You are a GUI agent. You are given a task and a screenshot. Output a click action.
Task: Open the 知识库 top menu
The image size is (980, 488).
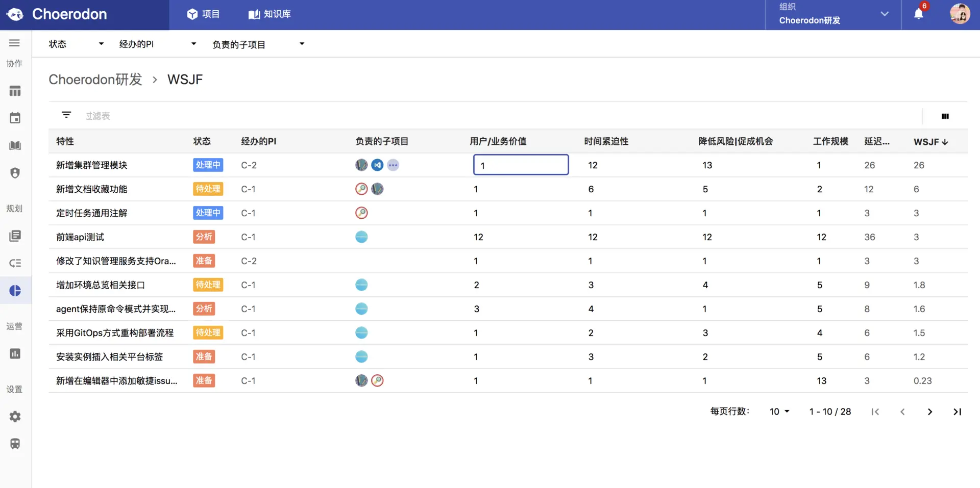click(x=269, y=14)
